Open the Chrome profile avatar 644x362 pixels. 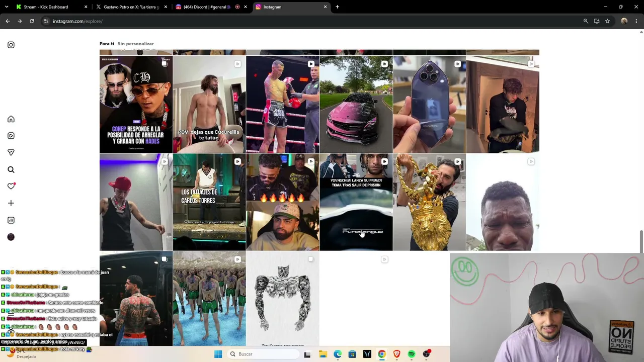coord(624,21)
